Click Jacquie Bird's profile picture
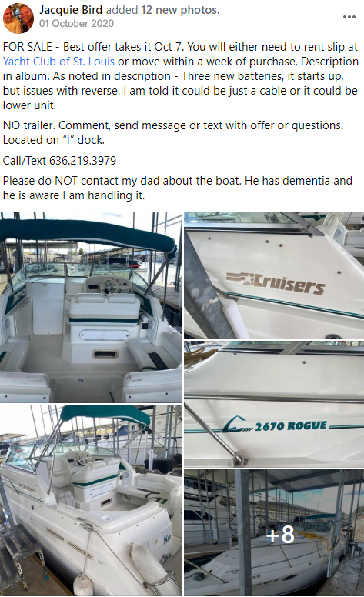 [18, 18]
